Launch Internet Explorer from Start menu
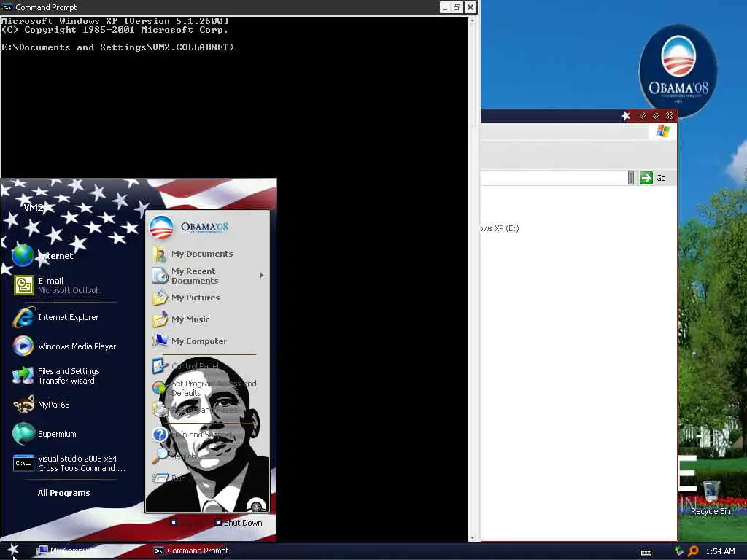The height and width of the screenshot is (560, 747). point(64,318)
